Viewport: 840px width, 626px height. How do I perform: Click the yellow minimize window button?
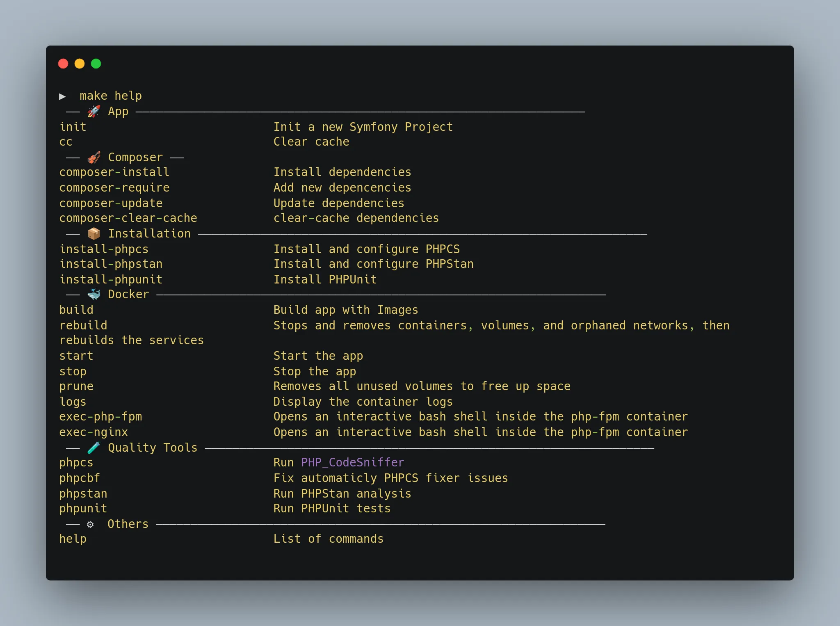click(x=80, y=64)
